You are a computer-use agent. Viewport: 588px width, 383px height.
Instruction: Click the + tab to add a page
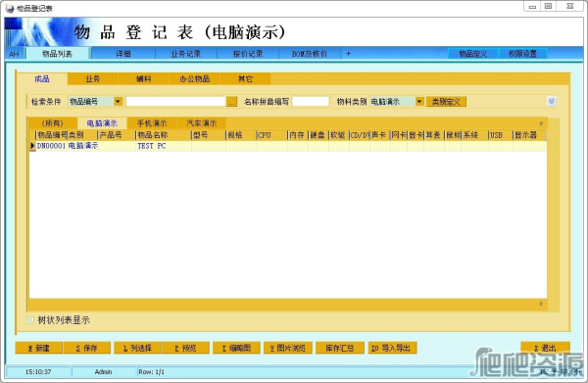(x=348, y=54)
